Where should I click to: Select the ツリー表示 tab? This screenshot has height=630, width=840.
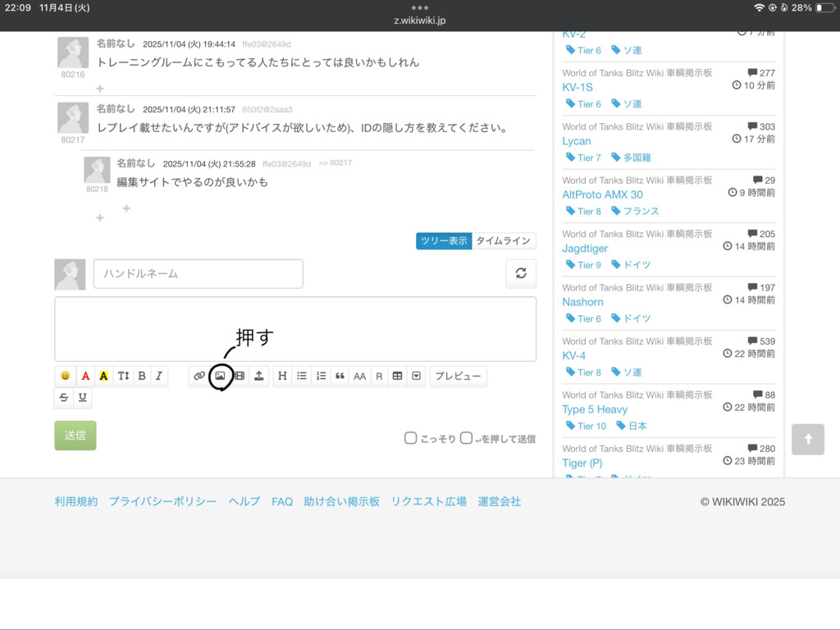pyautogui.click(x=444, y=241)
